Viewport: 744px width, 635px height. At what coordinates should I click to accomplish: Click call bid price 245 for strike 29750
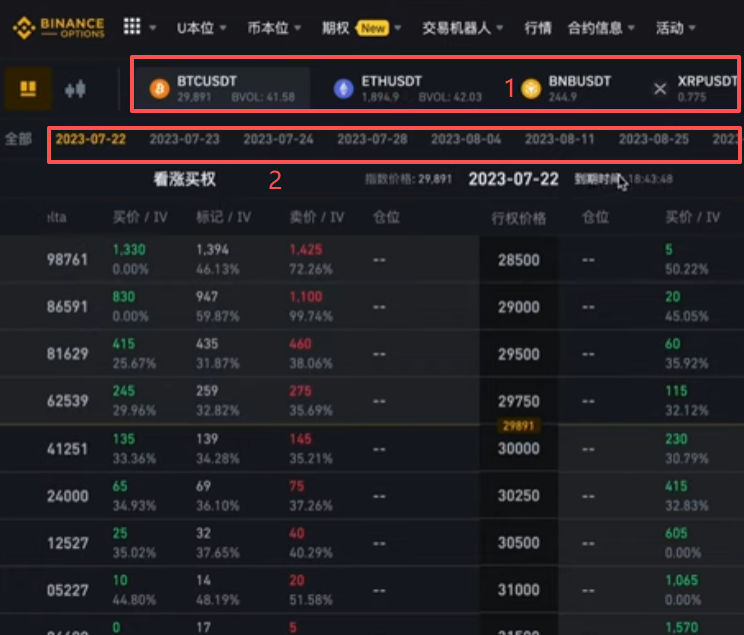[x=124, y=391]
